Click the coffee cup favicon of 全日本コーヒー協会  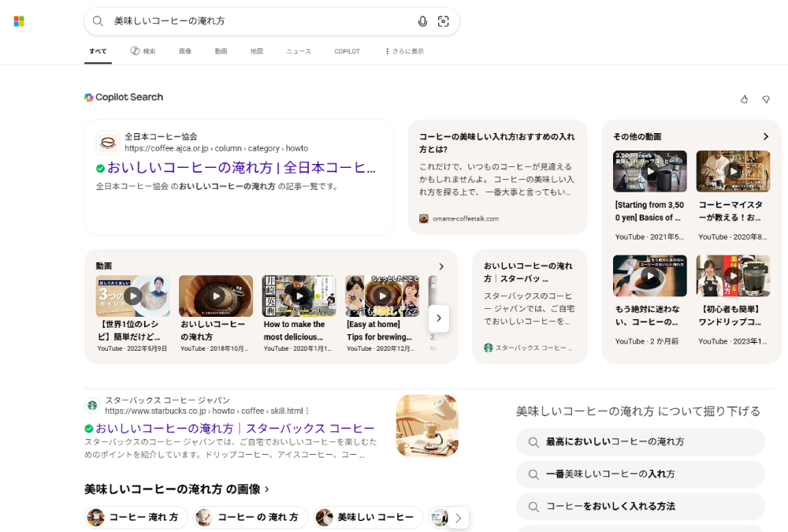click(106, 142)
